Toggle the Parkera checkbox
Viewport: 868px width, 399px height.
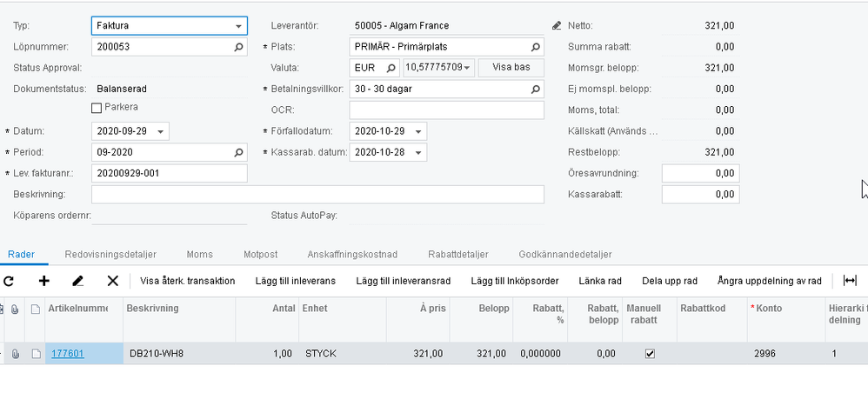pyautogui.click(x=97, y=108)
